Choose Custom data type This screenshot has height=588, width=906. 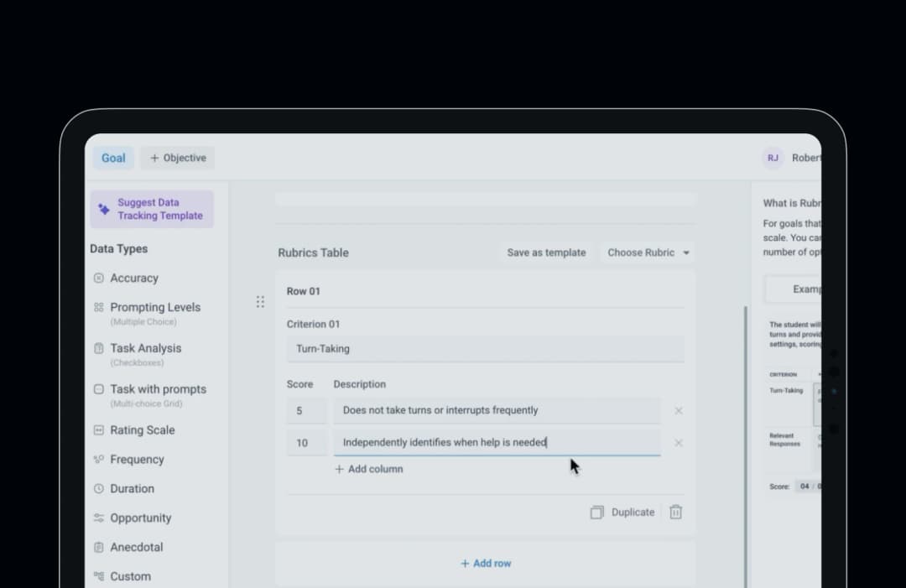[131, 576]
